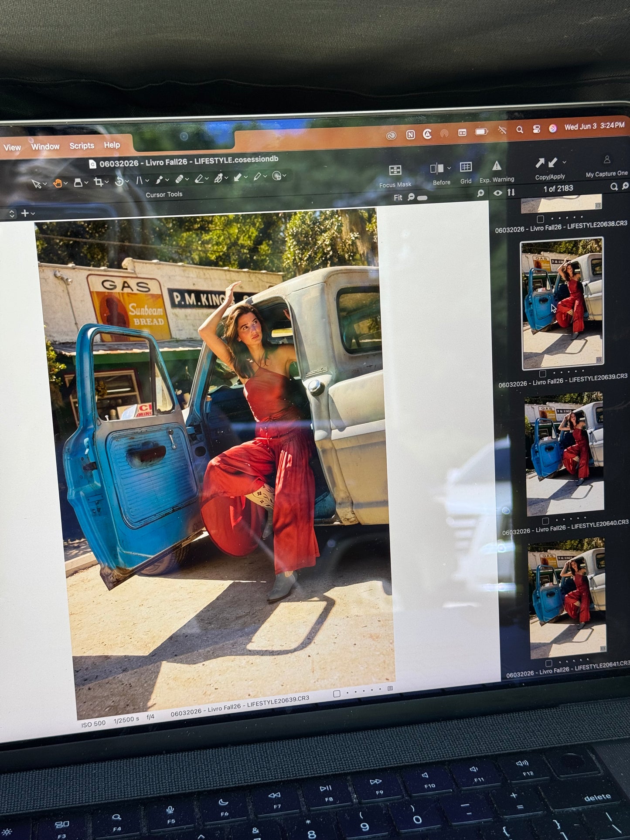Image resolution: width=630 pixels, height=840 pixels.
Task: Expand the Copy/Apply options chevron
Action: 564,162
